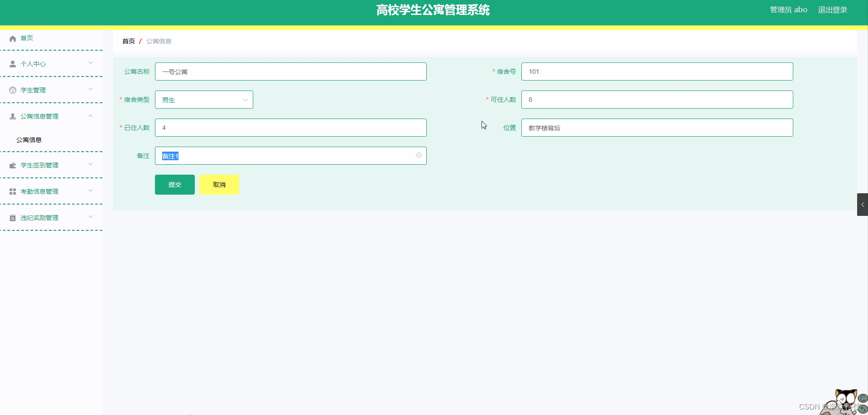Viewport: 868px width, 415px height.
Task: Click the 学生管理 globe icon
Action: [12, 90]
